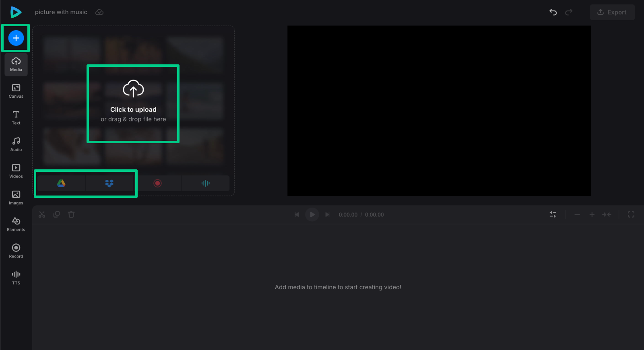Click the blue plus add button
Image resolution: width=644 pixels, height=350 pixels.
[x=16, y=38]
